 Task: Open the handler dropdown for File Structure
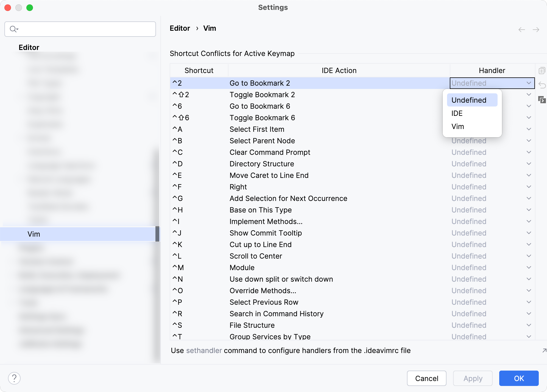[x=529, y=325]
